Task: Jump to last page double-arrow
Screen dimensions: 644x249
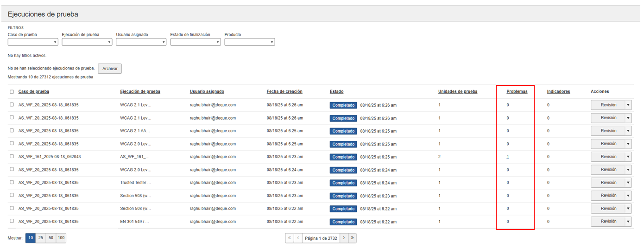Action: (x=352, y=238)
